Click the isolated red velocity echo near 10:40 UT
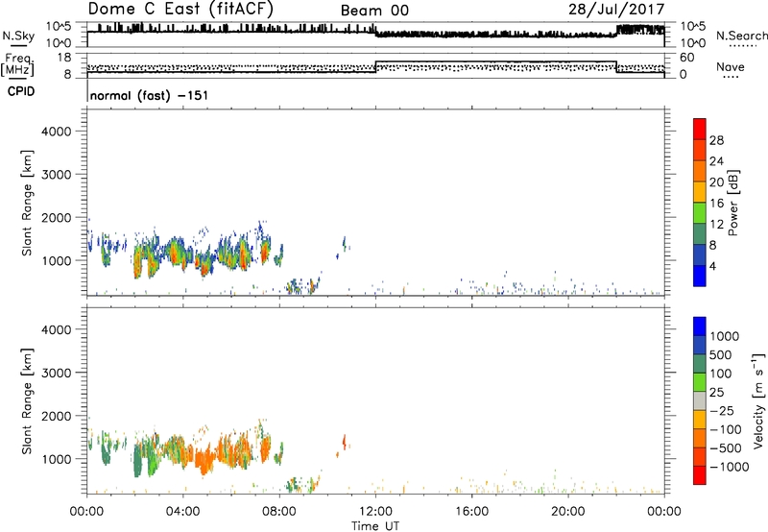 click(345, 443)
